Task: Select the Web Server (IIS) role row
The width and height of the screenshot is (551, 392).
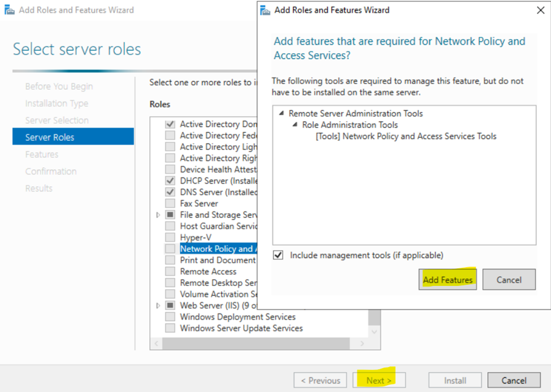Action: 219,306
